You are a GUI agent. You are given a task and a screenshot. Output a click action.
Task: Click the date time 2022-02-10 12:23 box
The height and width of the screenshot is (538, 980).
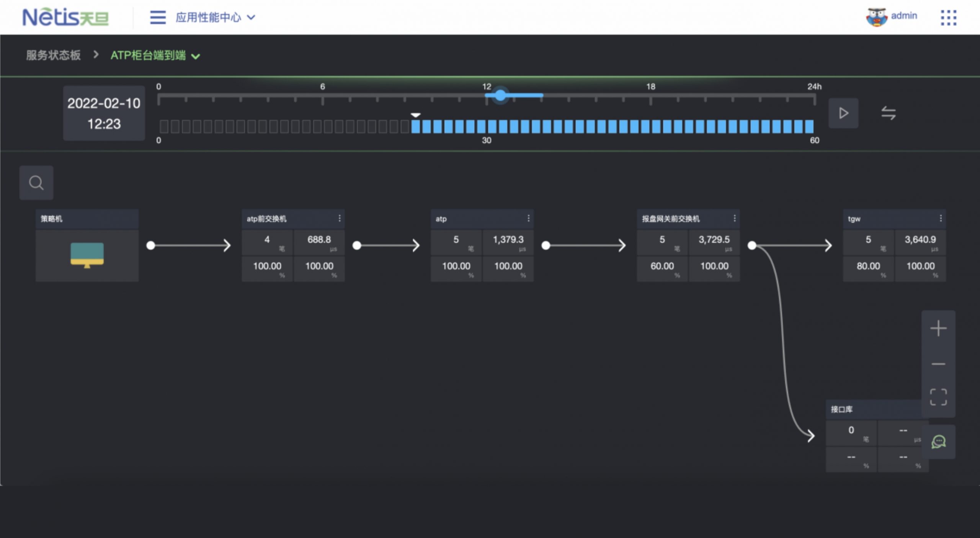[x=104, y=113]
